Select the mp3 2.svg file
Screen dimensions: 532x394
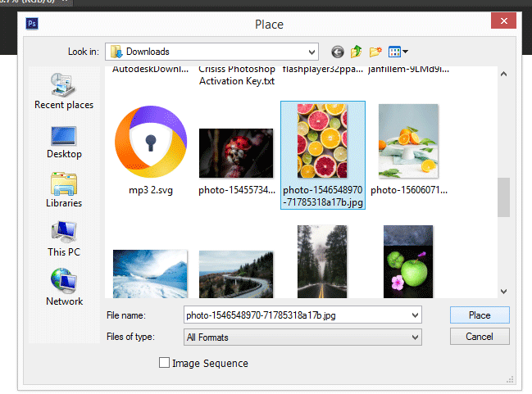tap(151, 150)
